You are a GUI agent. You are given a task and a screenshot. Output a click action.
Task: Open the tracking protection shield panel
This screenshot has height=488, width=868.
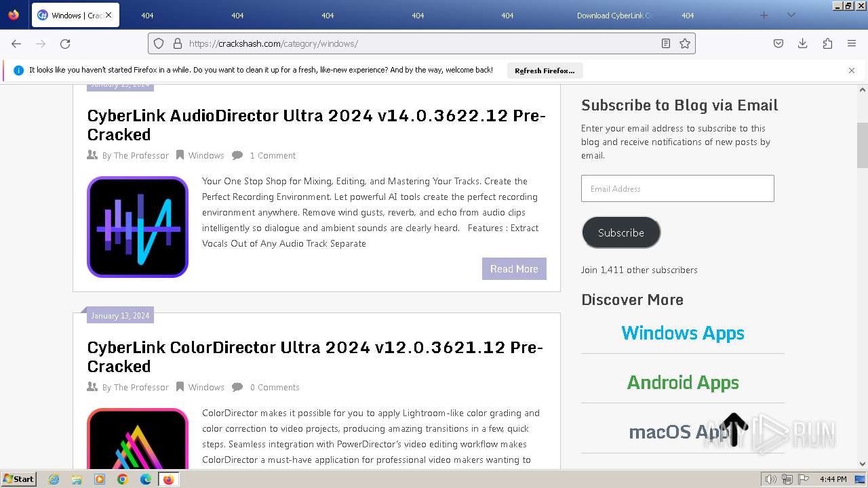(159, 43)
